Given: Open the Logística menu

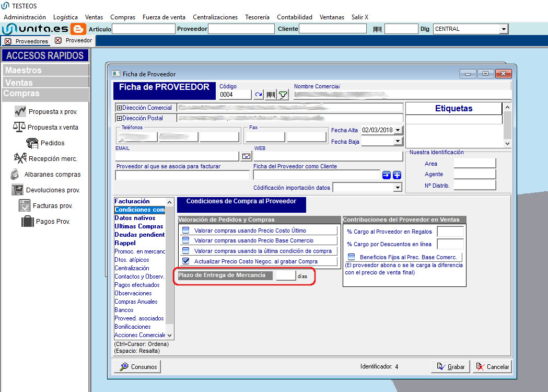Looking at the screenshot, I should (x=65, y=17).
